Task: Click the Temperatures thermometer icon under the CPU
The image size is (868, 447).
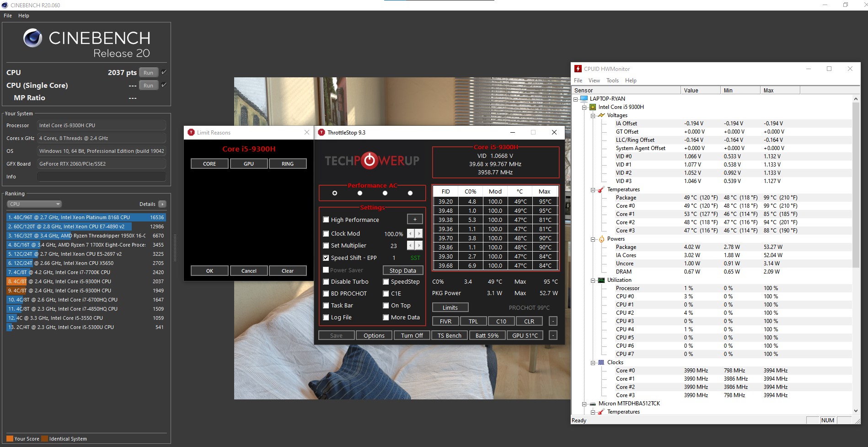Action: (x=601, y=189)
